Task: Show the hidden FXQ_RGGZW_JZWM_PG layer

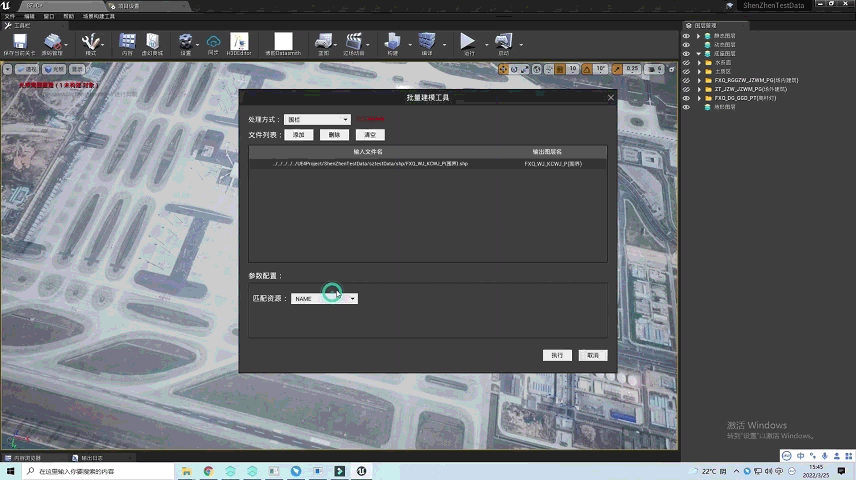Action: [x=686, y=80]
